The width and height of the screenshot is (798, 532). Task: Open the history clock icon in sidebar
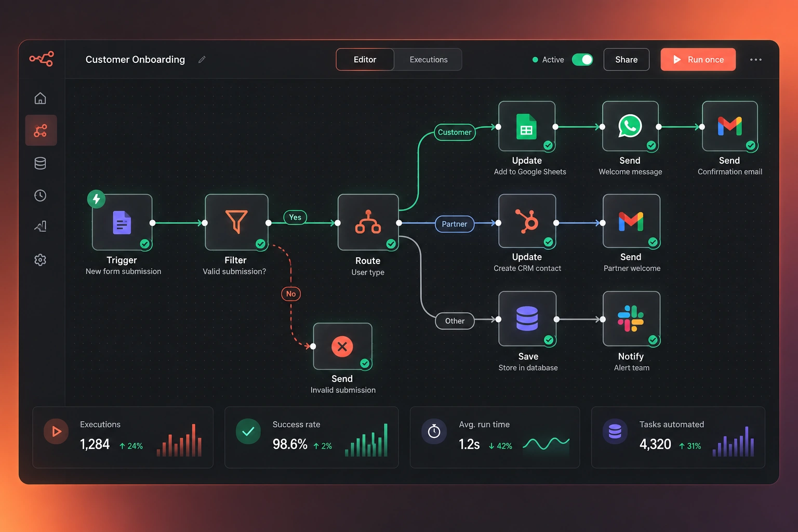point(40,195)
